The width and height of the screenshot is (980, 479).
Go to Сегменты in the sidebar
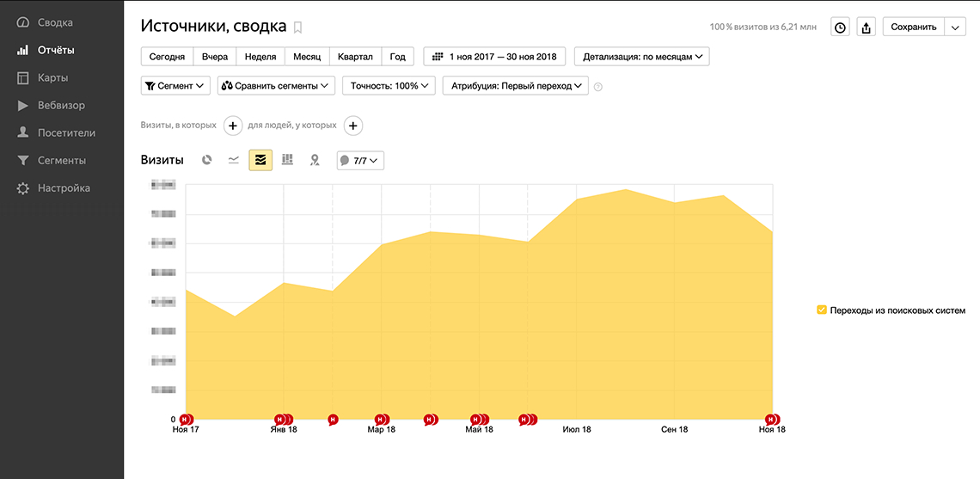coord(61,161)
